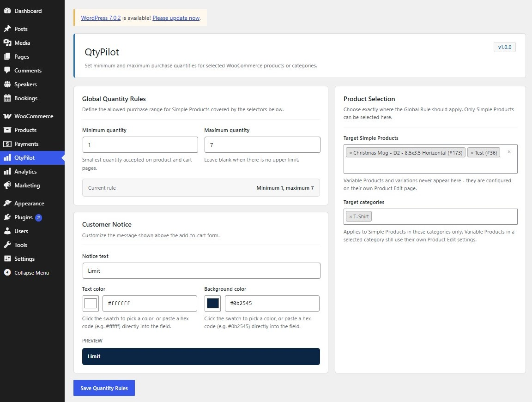Click the Product Selection heading
532x402 pixels.
pyautogui.click(x=369, y=99)
